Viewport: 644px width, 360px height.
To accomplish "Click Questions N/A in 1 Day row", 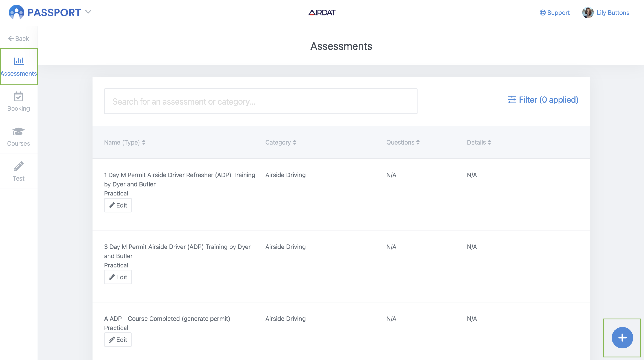I will [x=391, y=175].
